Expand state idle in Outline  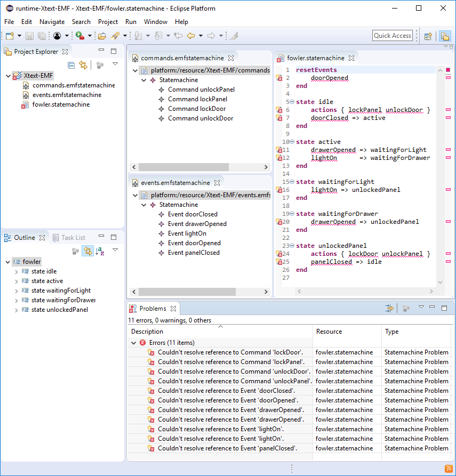click(17, 272)
